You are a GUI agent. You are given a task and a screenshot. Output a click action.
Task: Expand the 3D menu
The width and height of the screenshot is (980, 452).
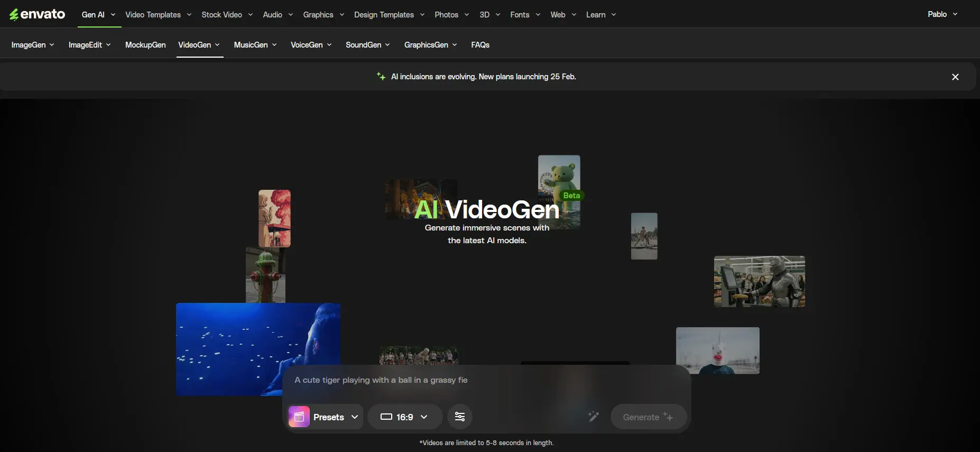[489, 15]
